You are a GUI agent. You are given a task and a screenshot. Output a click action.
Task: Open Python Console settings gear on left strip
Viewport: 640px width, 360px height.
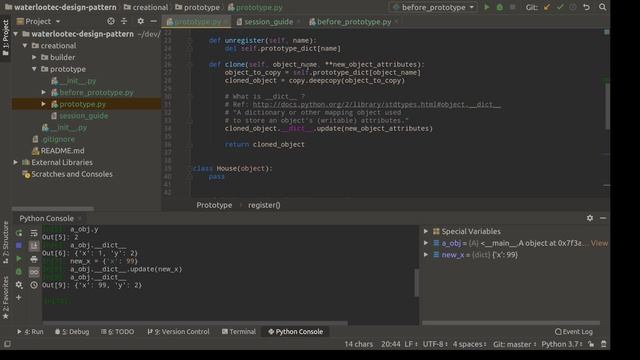[19, 285]
